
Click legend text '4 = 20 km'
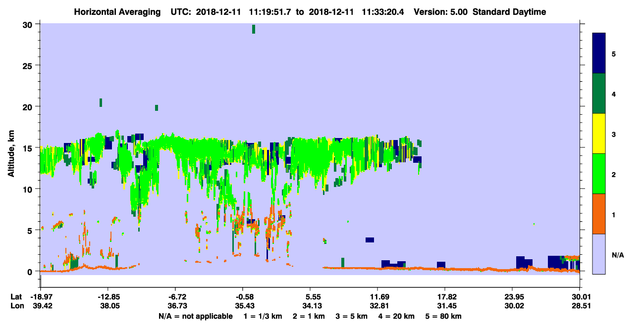396,316
